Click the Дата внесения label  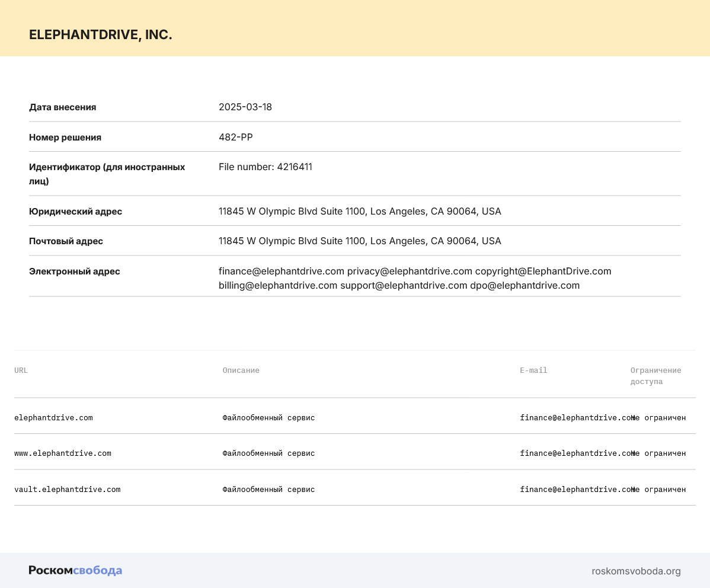[x=62, y=107]
